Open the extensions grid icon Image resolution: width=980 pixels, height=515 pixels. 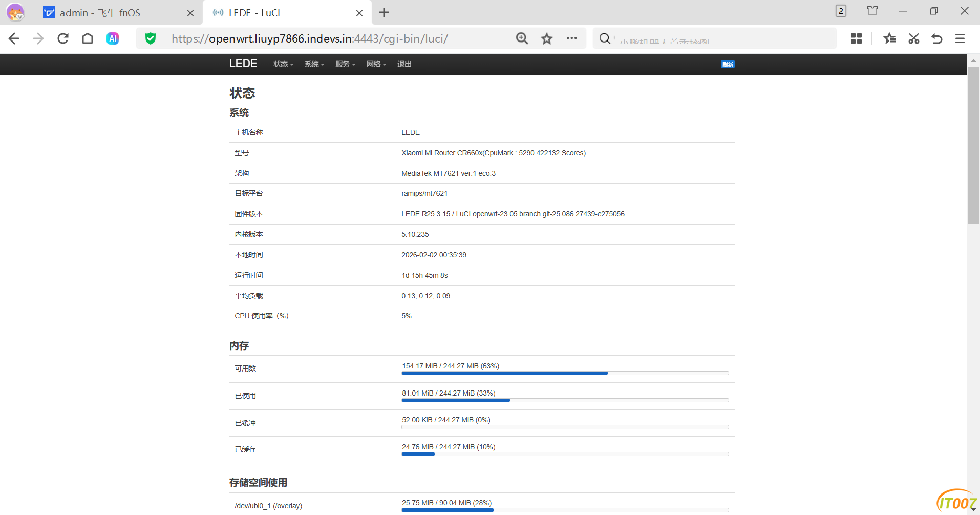[856, 38]
